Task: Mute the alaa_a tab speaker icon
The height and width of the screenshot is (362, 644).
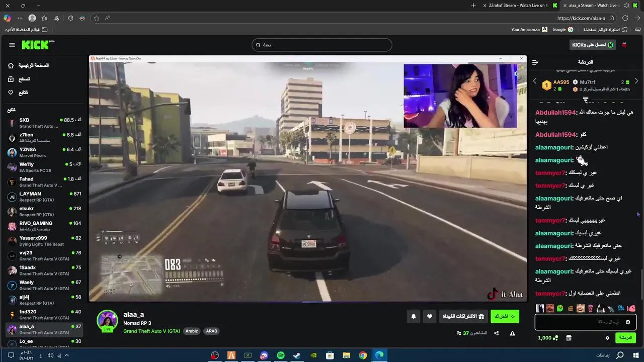Action: [626, 6]
